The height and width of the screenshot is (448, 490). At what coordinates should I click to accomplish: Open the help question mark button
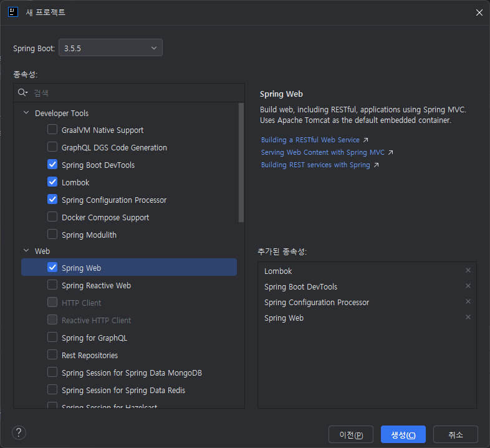click(x=19, y=433)
